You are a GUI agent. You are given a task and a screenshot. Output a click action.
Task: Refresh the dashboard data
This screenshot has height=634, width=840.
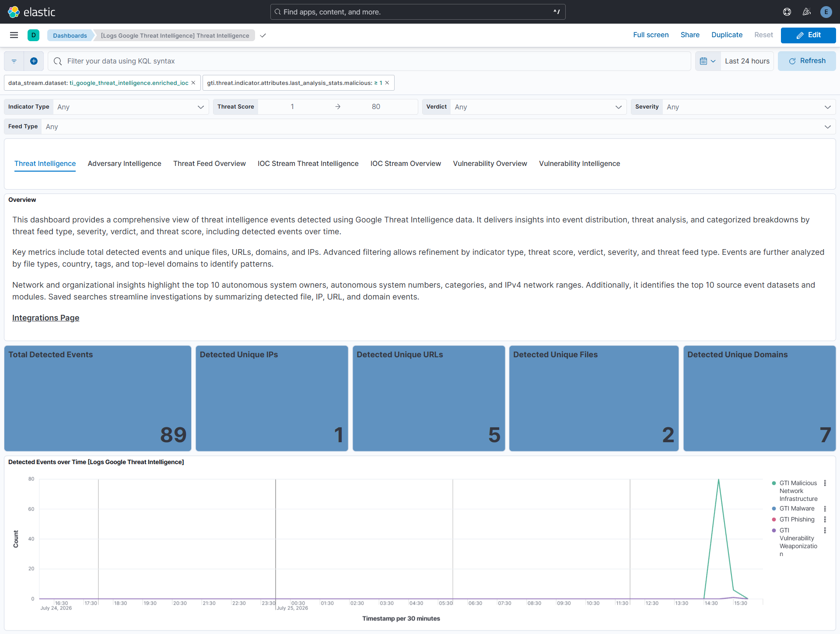[x=807, y=61]
